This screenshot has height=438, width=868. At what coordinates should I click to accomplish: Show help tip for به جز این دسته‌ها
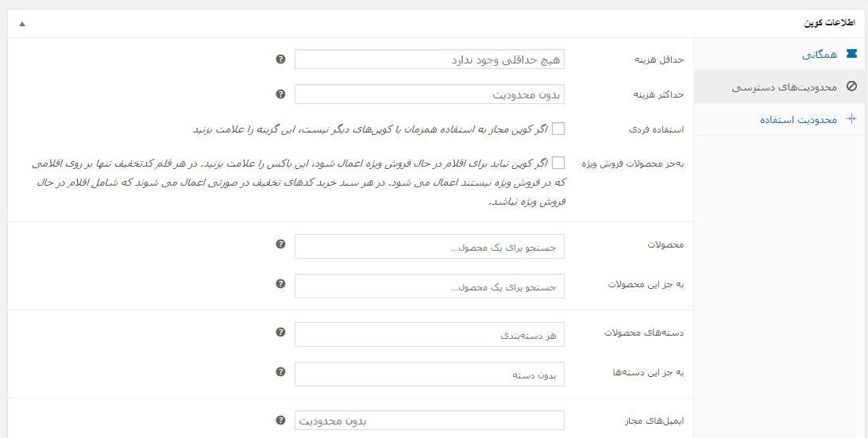(280, 372)
